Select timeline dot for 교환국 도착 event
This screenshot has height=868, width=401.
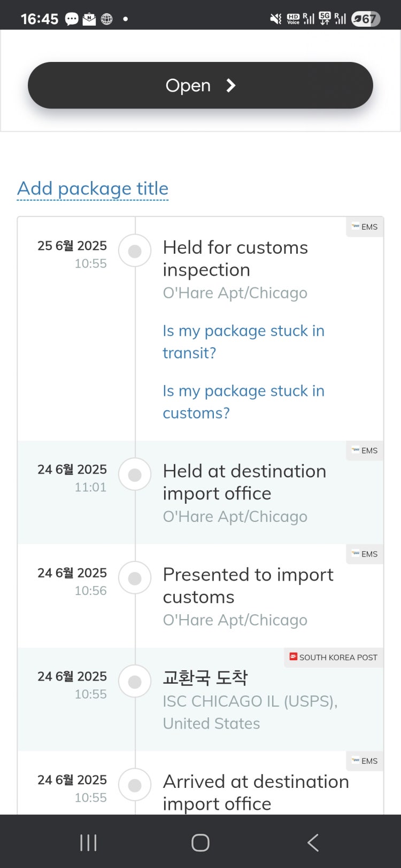[x=135, y=682]
